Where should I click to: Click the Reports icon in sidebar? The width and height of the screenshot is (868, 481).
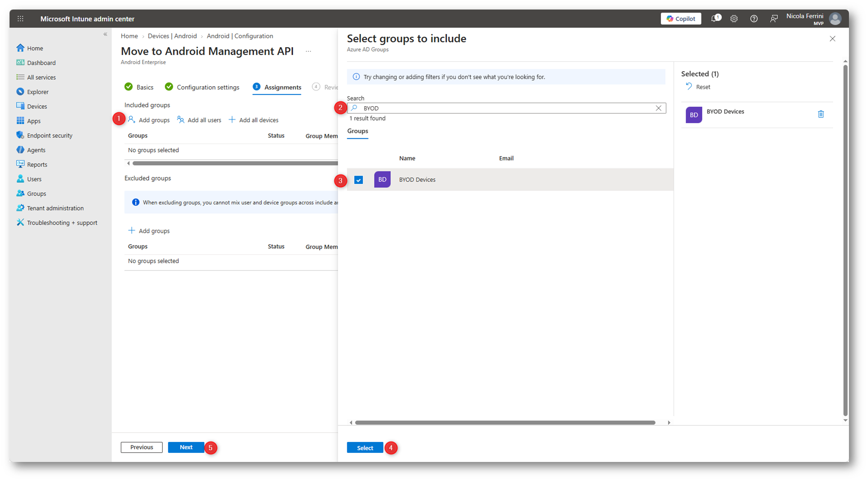click(x=20, y=164)
